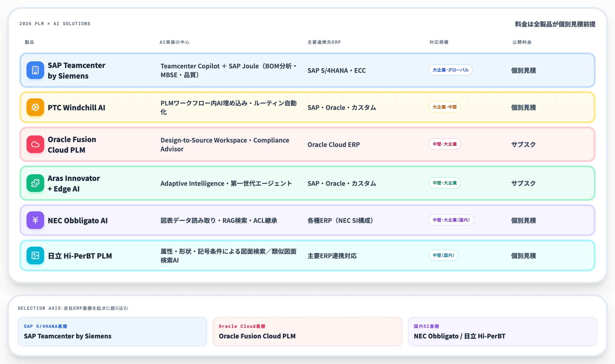The image size is (615, 364).
Task: Click the Oracle Cloud ERP cell
Action: click(x=334, y=145)
